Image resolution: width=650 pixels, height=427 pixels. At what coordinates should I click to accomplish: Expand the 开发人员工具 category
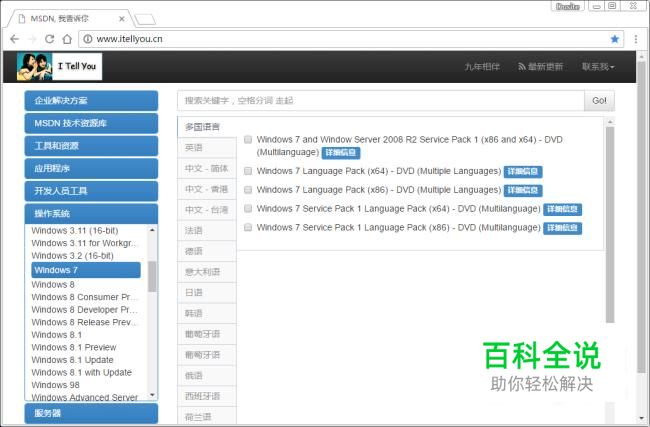[x=91, y=191]
